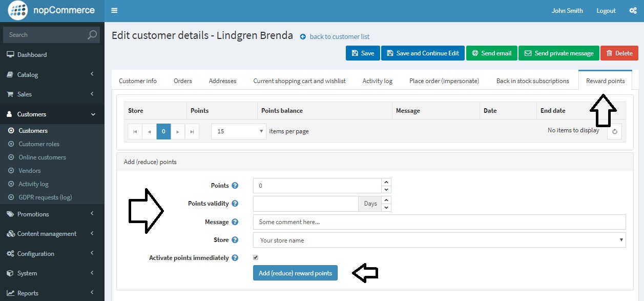Screen dimensions: 644x301
Task: Expand the Promotions sidebar menu
Action: pyautogui.click(x=52, y=214)
